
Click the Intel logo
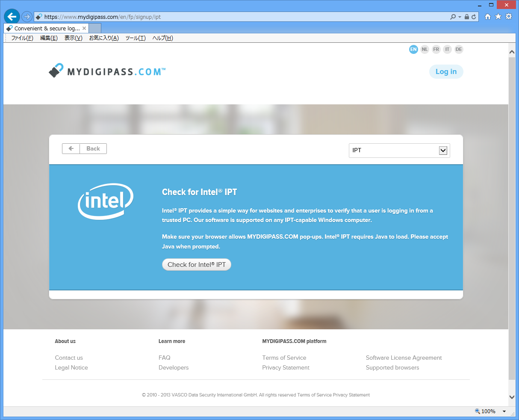(x=106, y=201)
